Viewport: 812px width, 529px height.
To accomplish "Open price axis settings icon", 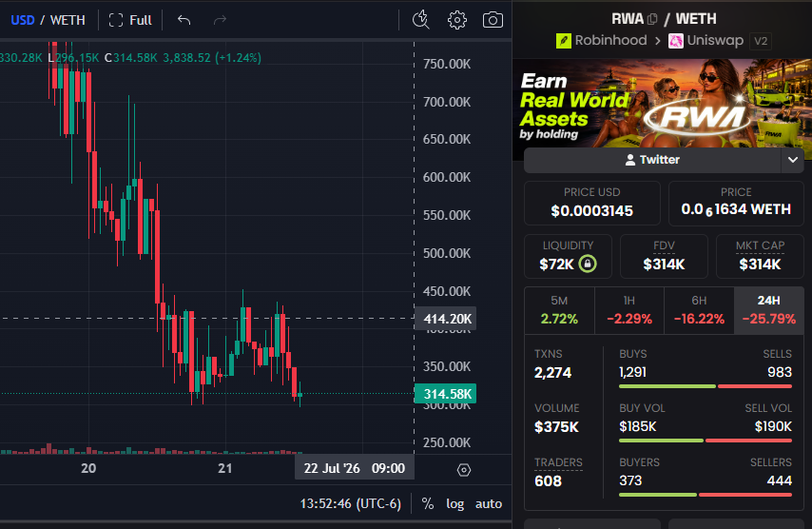I will tap(464, 470).
